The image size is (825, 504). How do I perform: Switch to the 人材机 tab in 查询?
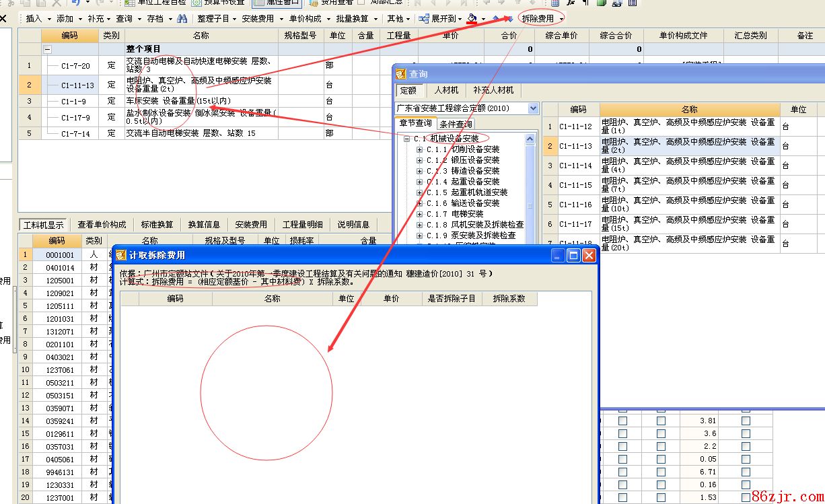[x=446, y=90]
